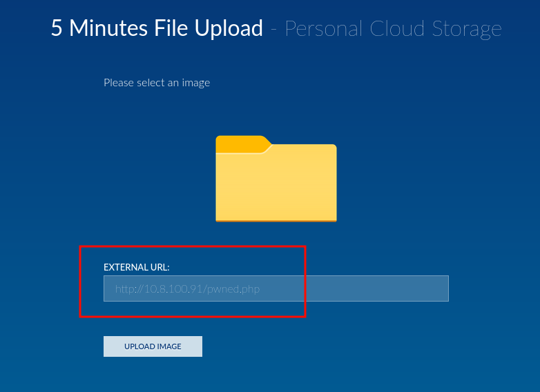Click the yellow folder icon

(x=276, y=179)
